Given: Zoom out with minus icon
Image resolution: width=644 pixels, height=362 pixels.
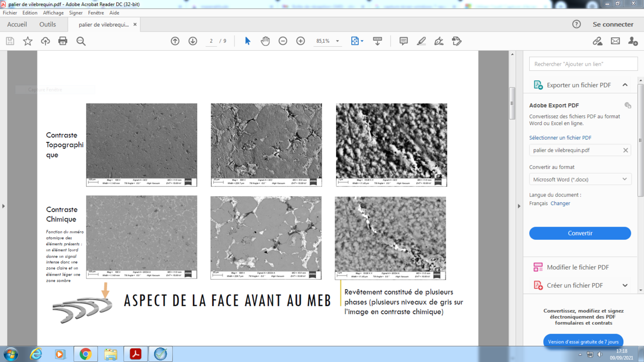Looking at the screenshot, I should click(x=283, y=41).
